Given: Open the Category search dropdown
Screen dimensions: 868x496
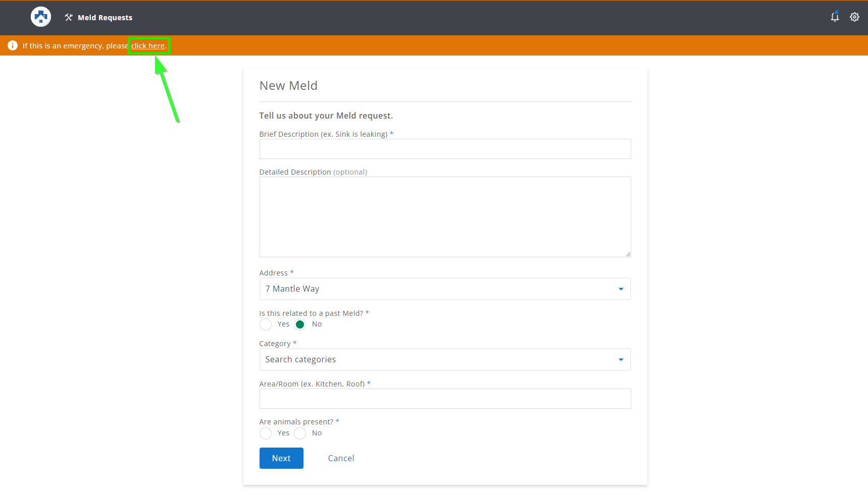Looking at the screenshot, I should (621, 359).
